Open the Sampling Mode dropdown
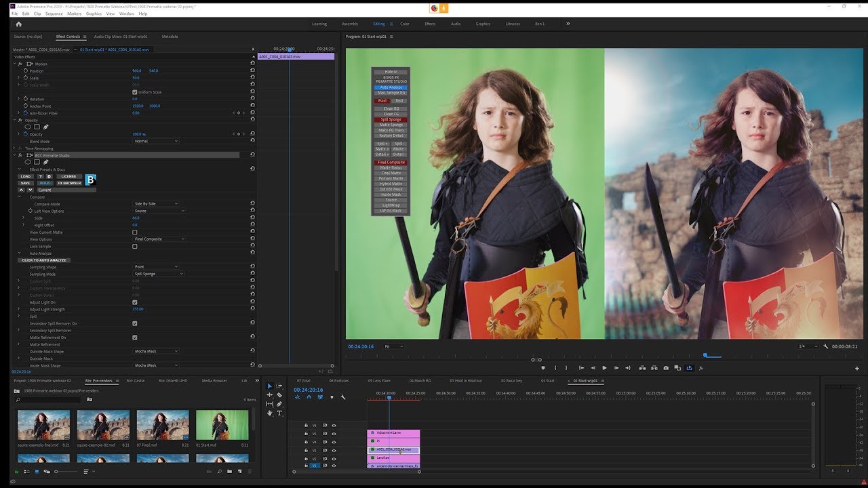Image resolution: width=868 pixels, height=488 pixels. 159,274
